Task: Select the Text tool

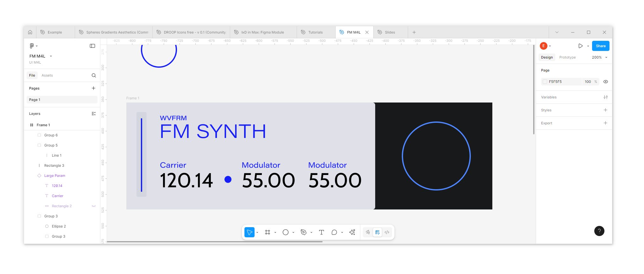Action: pos(321,233)
